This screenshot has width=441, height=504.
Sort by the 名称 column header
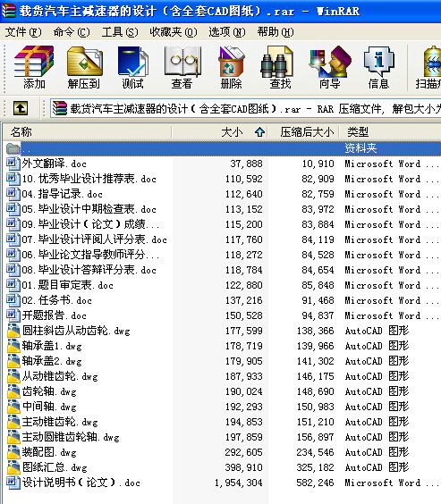pos(87,131)
